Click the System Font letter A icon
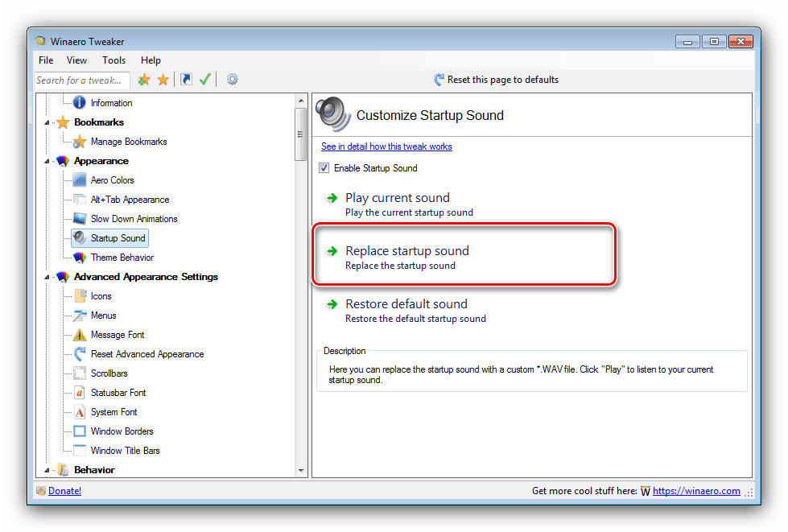 80,412
